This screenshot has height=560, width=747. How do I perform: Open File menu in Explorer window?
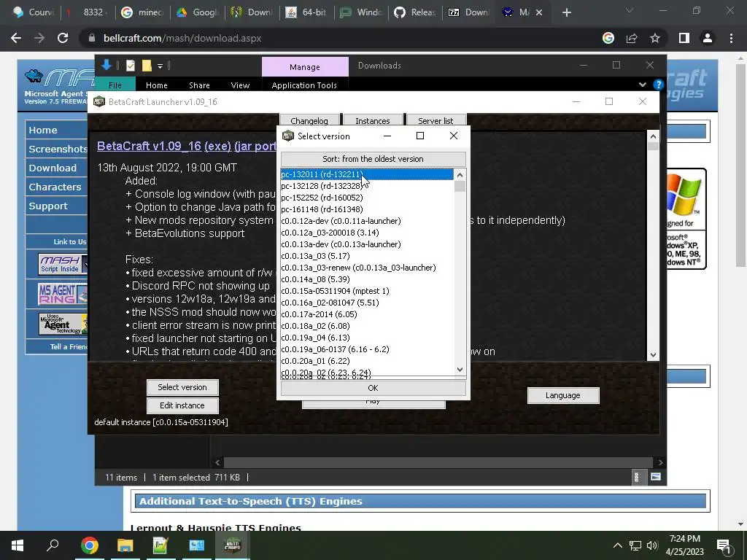[x=115, y=85]
